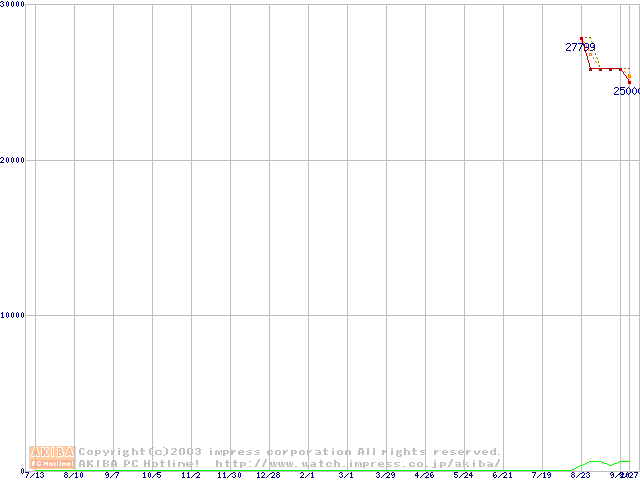
Task: Click the 27799 price label
Action: point(580,47)
